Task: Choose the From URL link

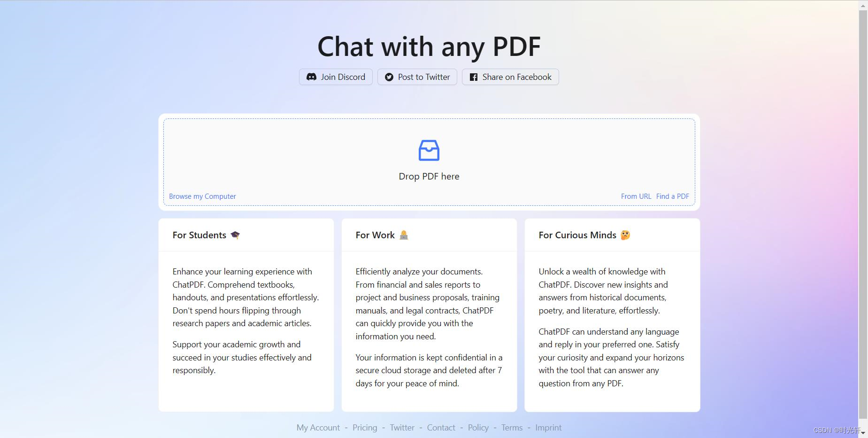Action: tap(636, 196)
